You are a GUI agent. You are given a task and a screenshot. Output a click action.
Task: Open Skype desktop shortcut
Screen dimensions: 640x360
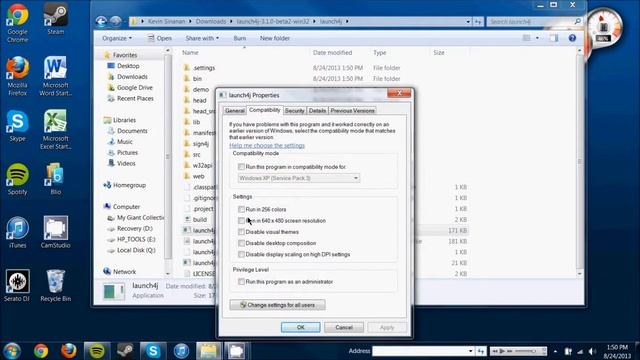[18, 125]
